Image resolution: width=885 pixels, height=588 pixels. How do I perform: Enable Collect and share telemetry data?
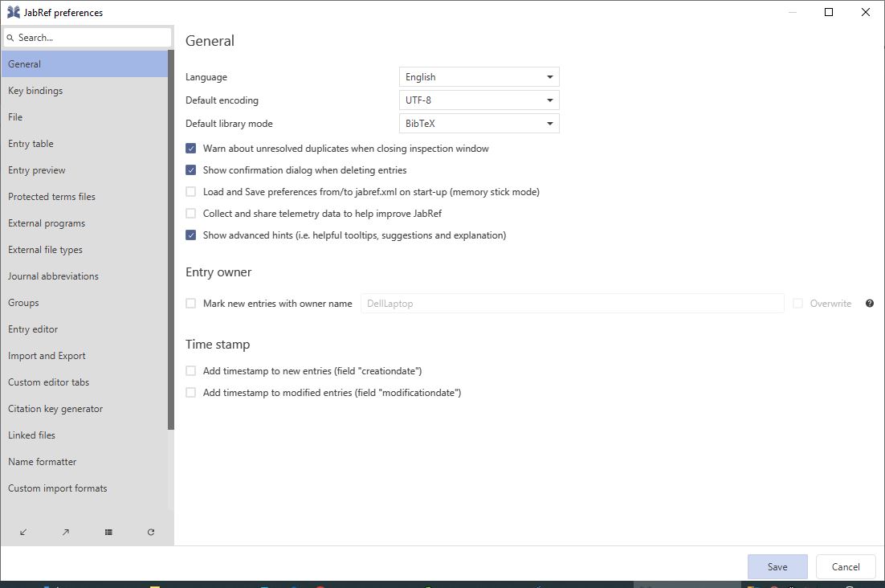(x=191, y=214)
